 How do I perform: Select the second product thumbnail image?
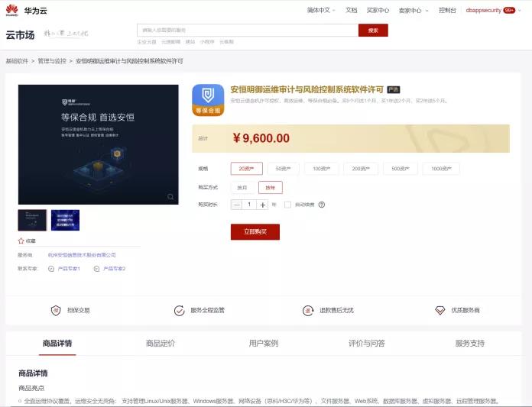[x=65, y=220]
